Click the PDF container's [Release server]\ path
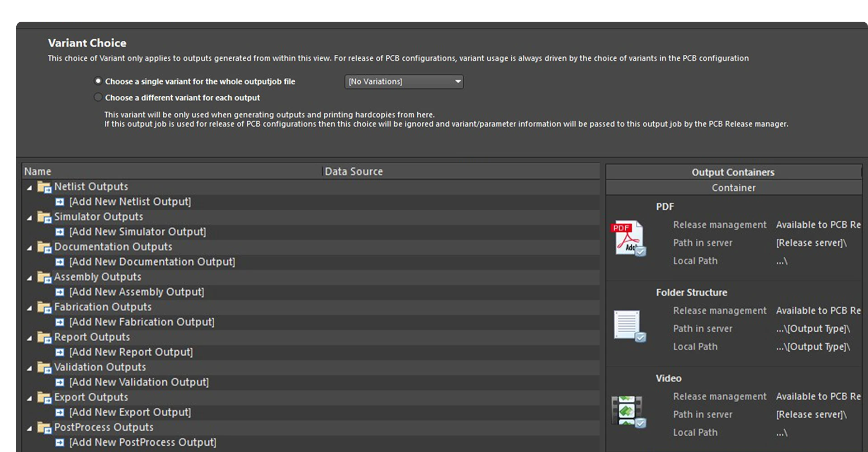Screen dimensions: 868x452 tap(811, 243)
